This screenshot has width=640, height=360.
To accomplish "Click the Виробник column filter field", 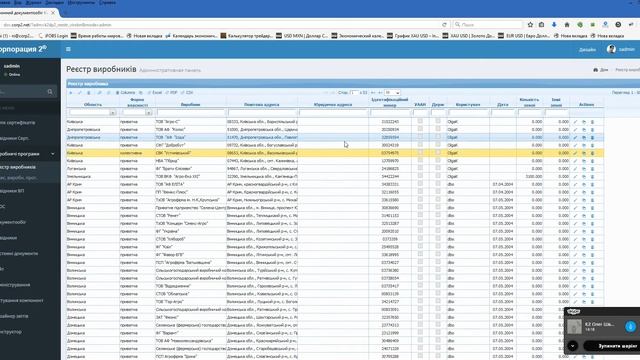I will pos(191,112).
